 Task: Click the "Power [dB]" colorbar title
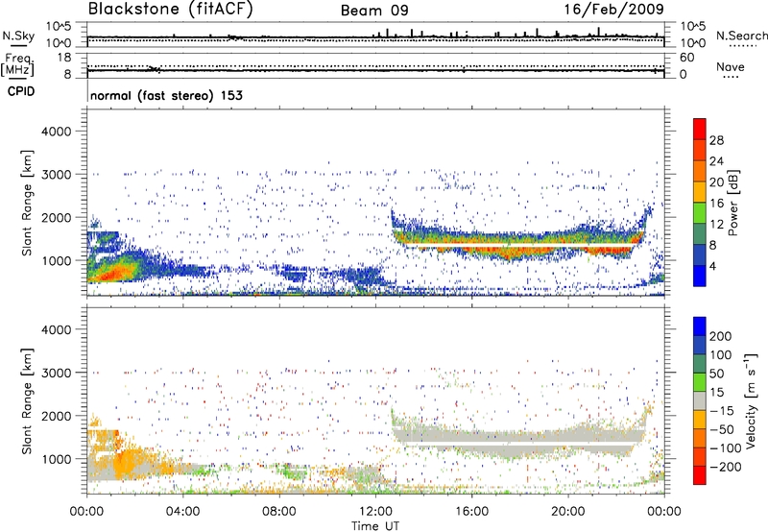tap(732, 203)
